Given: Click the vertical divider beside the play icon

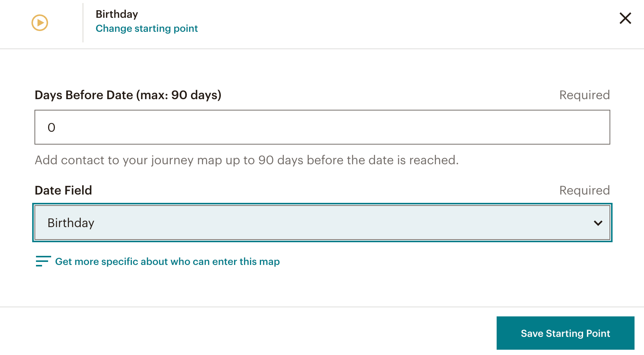Looking at the screenshot, I should pyautogui.click(x=83, y=23).
